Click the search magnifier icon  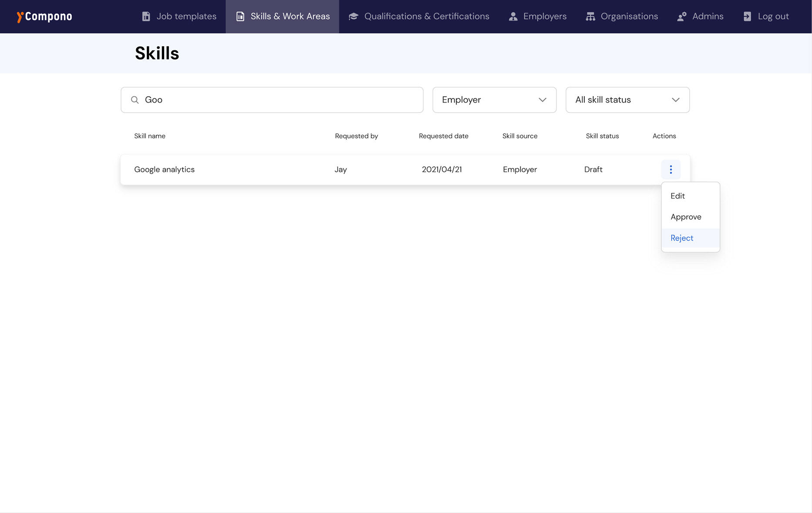[x=135, y=100]
